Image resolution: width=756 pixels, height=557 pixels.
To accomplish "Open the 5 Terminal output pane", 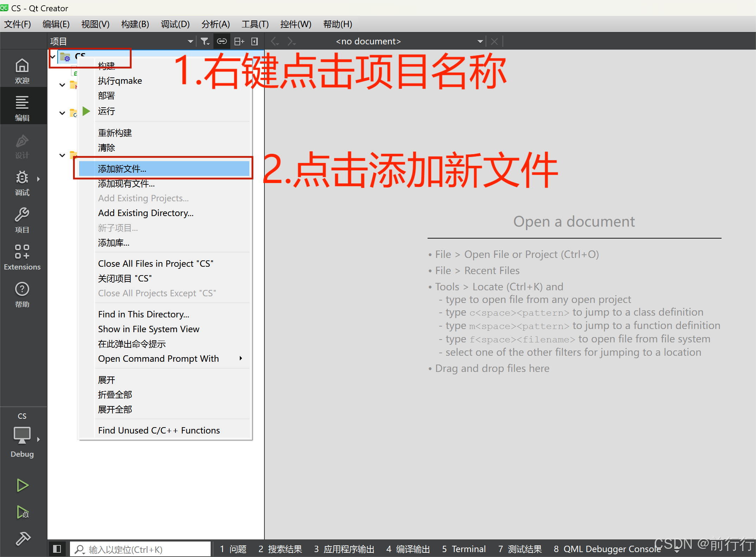I will point(463,549).
